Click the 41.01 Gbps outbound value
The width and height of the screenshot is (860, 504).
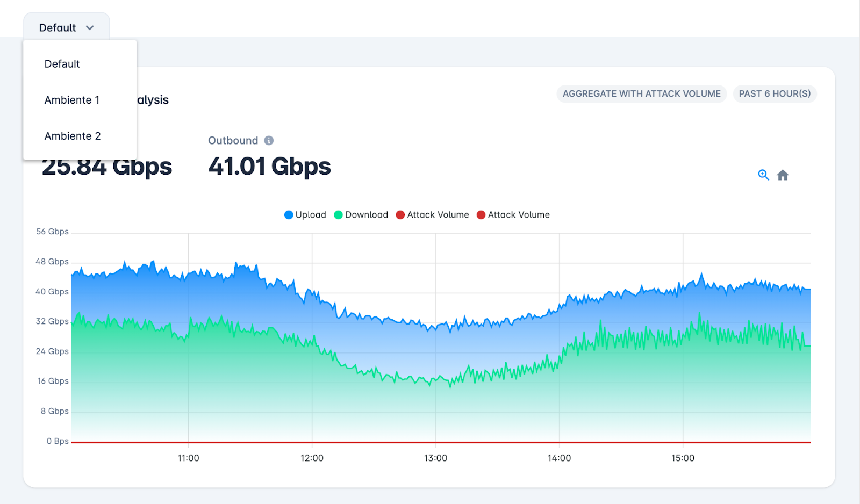coord(270,166)
